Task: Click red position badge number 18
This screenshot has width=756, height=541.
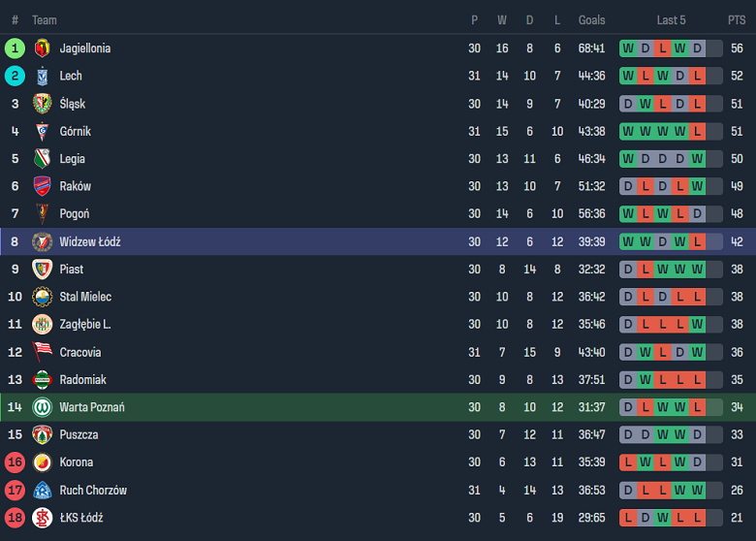Action: (15, 518)
